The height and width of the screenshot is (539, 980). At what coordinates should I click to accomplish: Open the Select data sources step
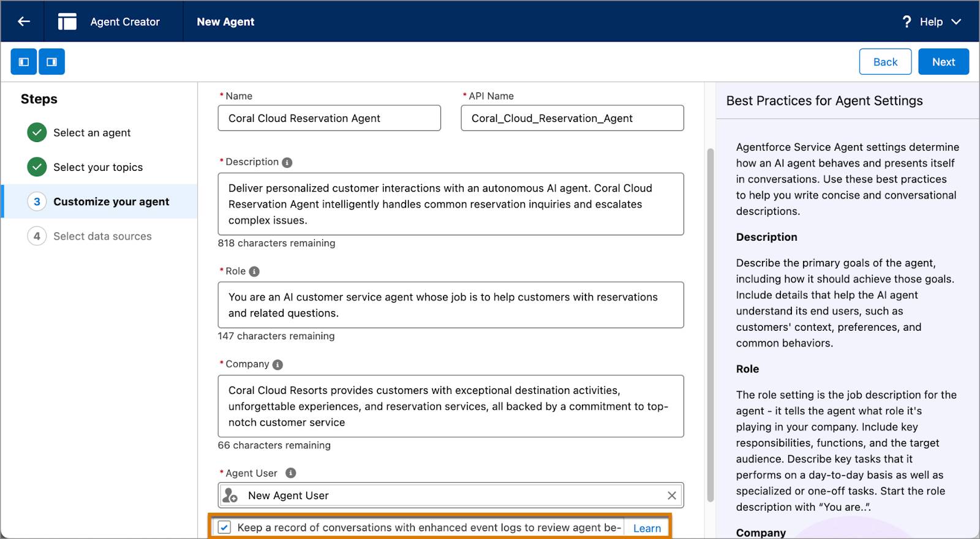(x=102, y=236)
